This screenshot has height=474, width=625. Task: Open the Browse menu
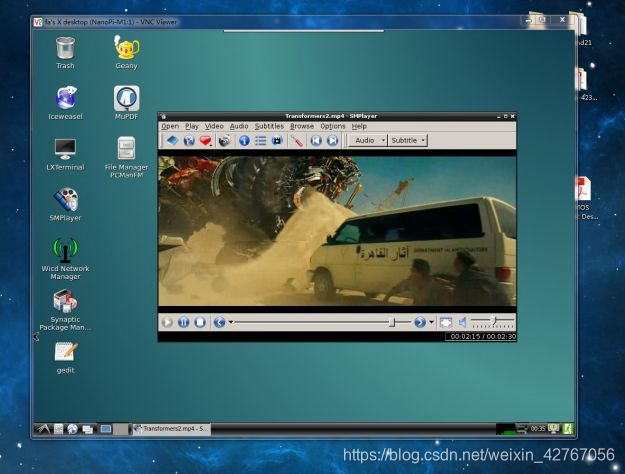pos(302,126)
